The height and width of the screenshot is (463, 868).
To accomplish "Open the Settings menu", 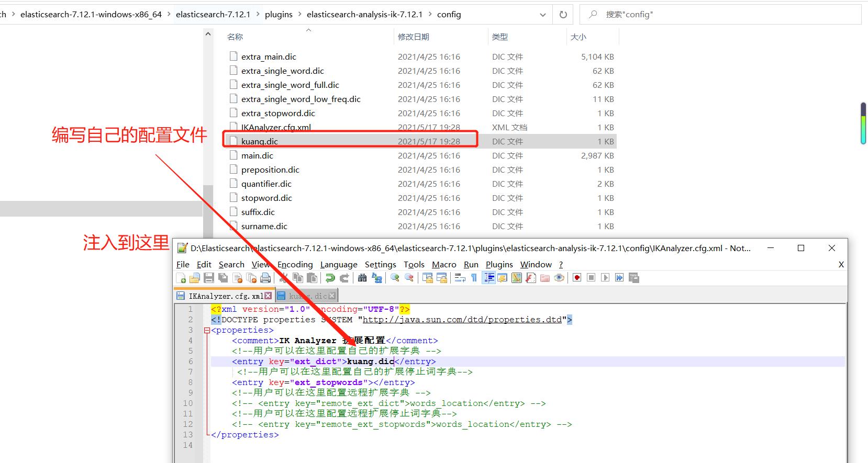I will 380,265.
